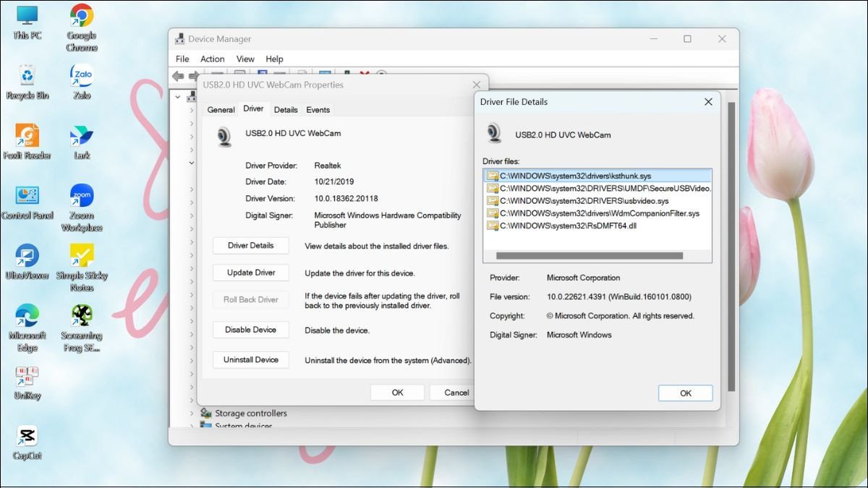Click the Uninstall Device button
Screen dimensions: 868x488
click(251, 359)
